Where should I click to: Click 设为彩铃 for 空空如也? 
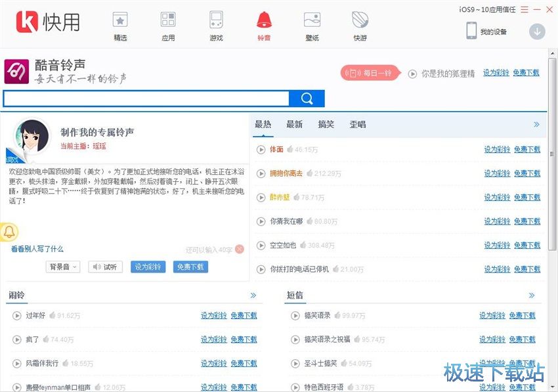pos(497,246)
